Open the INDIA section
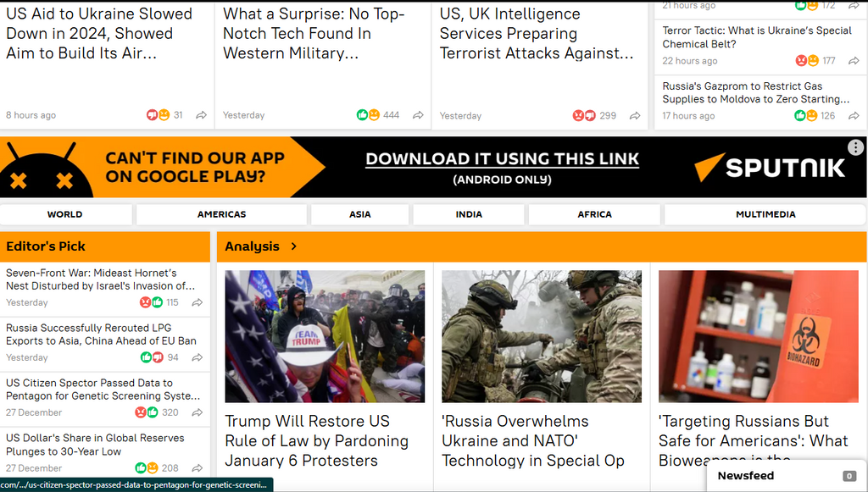 469,214
